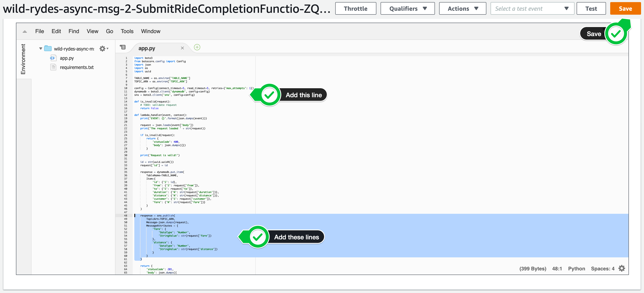Toggle the Environment side panel

coord(23,59)
